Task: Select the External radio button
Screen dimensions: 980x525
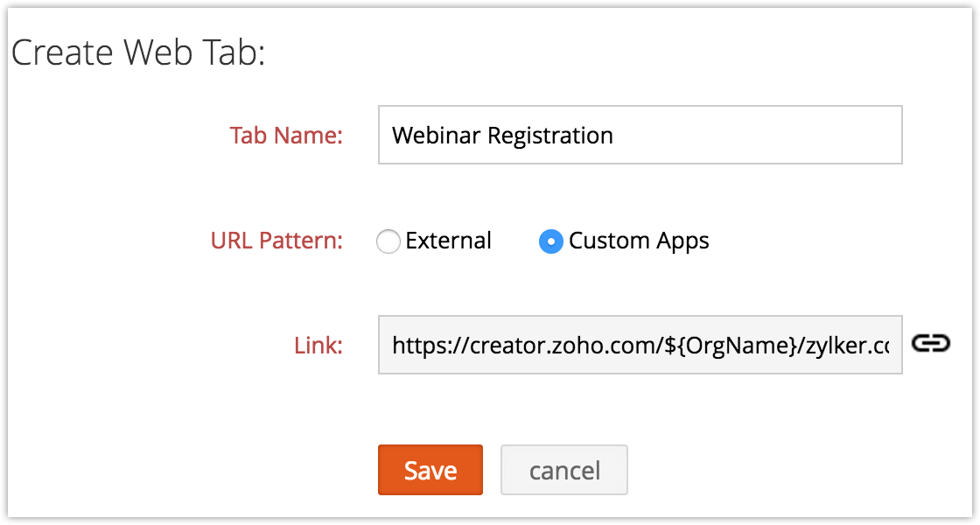Action: point(388,241)
